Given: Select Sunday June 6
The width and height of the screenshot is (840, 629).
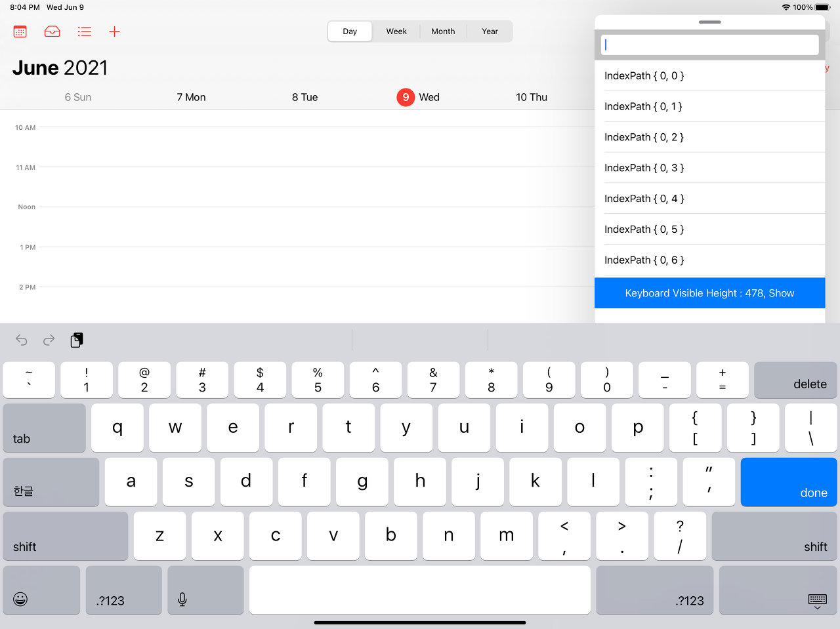Looking at the screenshot, I should 78,97.
